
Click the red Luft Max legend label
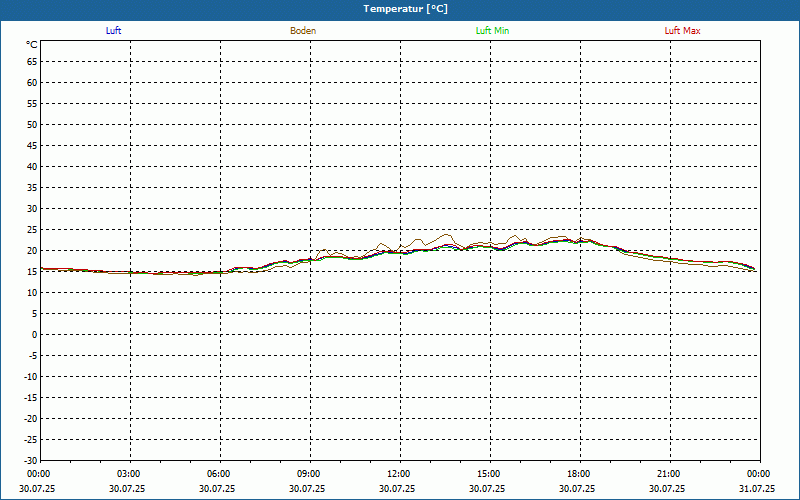click(x=682, y=31)
